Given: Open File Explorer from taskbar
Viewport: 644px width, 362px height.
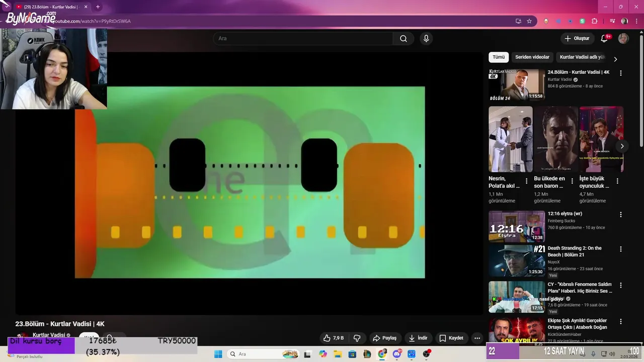Looking at the screenshot, I should pyautogui.click(x=338, y=354).
